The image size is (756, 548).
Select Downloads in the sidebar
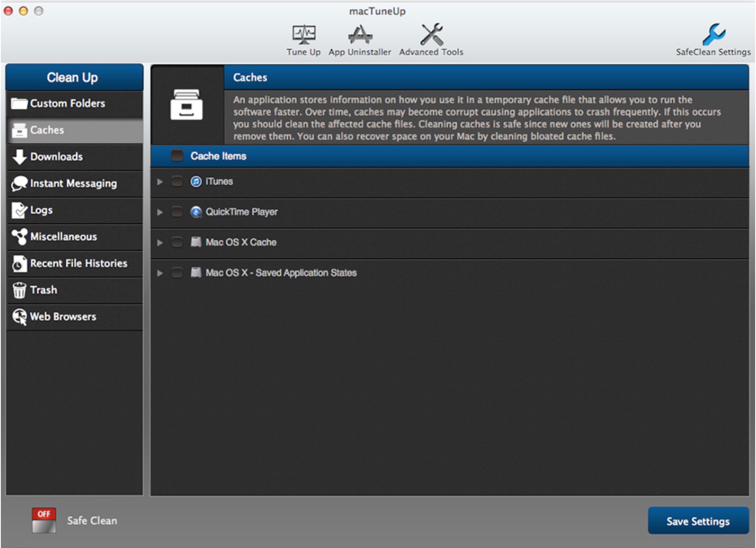pyautogui.click(x=75, y=157)
